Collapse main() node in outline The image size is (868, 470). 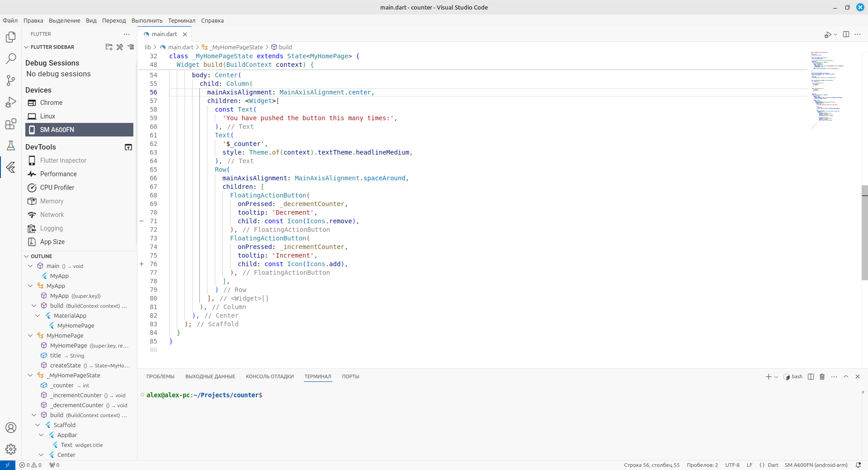(x=30, y=266)
